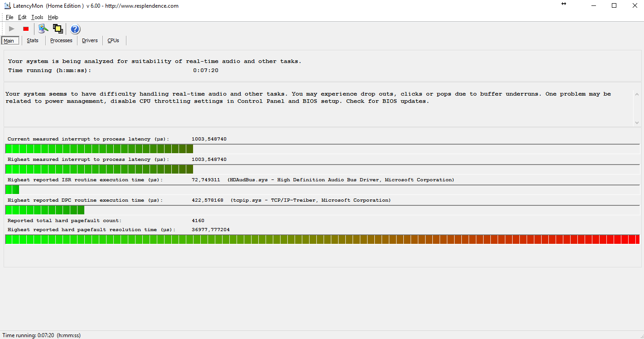This screenshot has width=644, height=339.
Task: Click the system analysis report text area
Action: [x=319, y=104]
